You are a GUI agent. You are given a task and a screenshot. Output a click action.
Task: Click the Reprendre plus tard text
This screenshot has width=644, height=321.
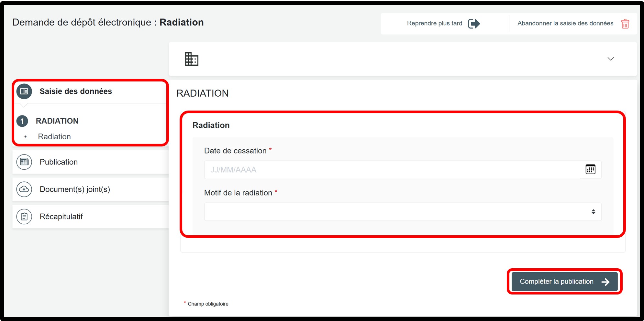click(x=434, y=23)
